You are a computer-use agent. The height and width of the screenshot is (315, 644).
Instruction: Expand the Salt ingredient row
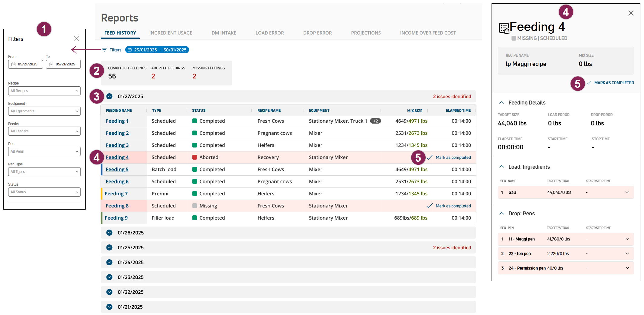pos(627,192)
